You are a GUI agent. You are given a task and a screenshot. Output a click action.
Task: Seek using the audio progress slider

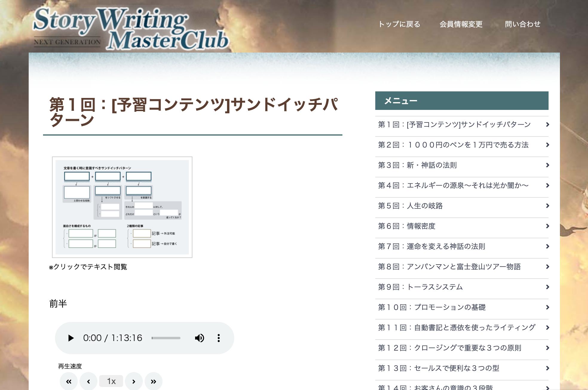click(x=166, y=338)
